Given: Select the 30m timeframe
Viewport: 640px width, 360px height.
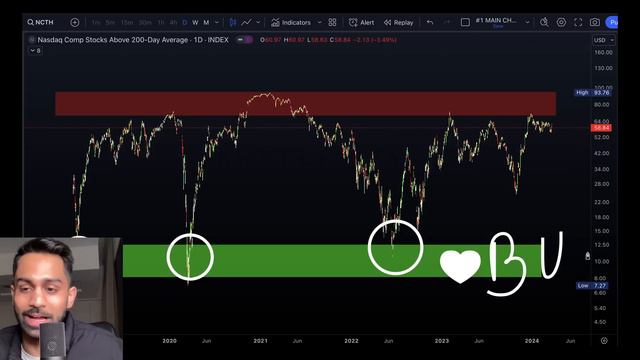Looking at the screenshot, I should point(145,22).
